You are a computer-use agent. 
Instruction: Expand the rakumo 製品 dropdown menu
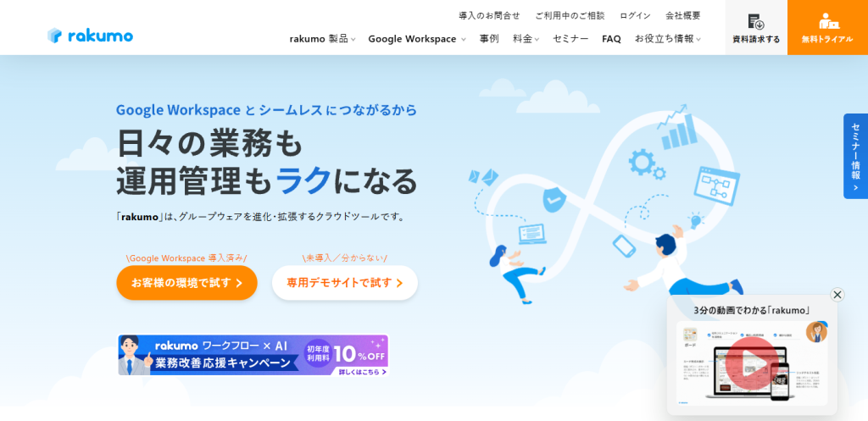pyautogui.click(x=322, y=38)
